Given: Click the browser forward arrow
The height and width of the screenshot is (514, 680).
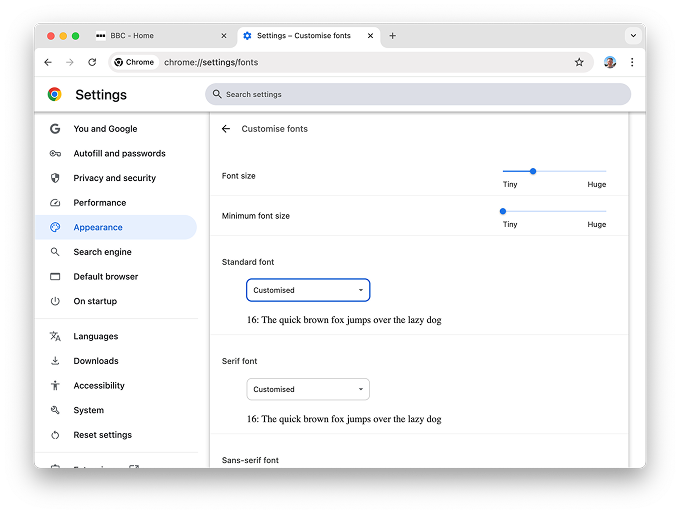Looking at the screenshot, I should click(x=70, y=62).
